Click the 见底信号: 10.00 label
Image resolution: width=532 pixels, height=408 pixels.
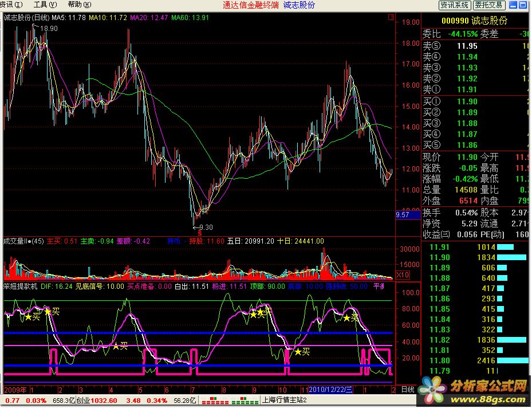[100, 286]
